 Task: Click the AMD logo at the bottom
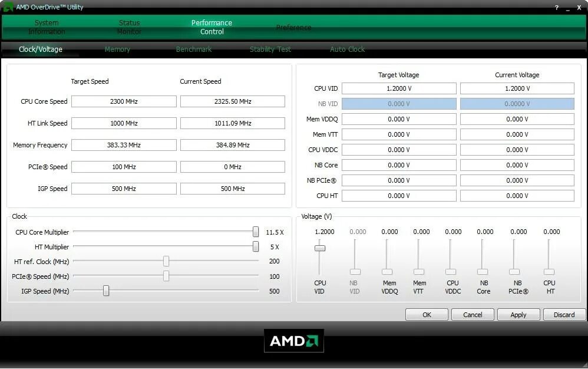(x=293, y=341)
